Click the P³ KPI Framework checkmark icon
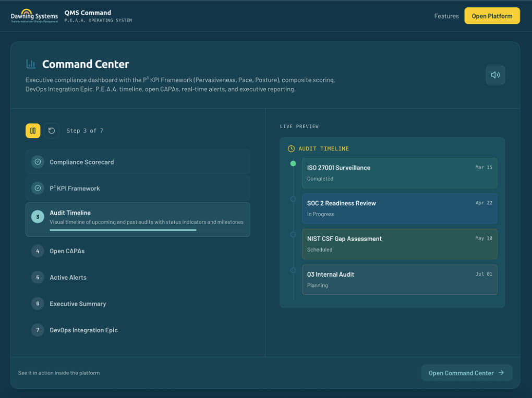This screenshot has height=398, width=532. click(38, 189)
